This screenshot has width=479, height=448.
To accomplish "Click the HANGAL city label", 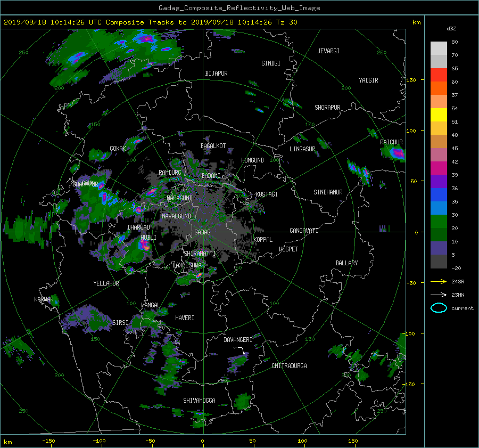I will tap(150, 305).
